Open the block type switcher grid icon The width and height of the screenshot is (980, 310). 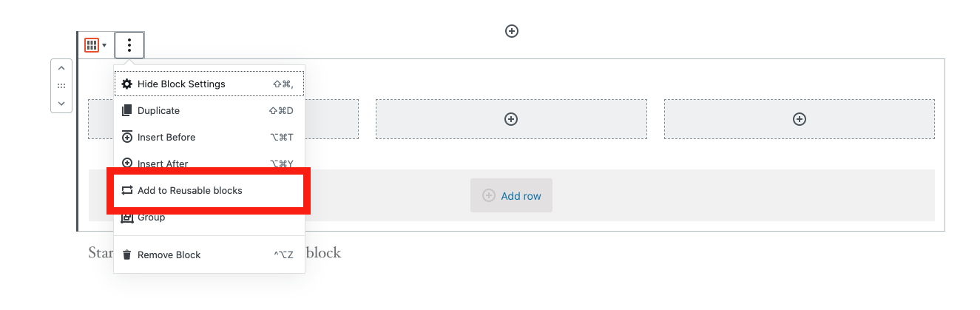tap(92, 45)
